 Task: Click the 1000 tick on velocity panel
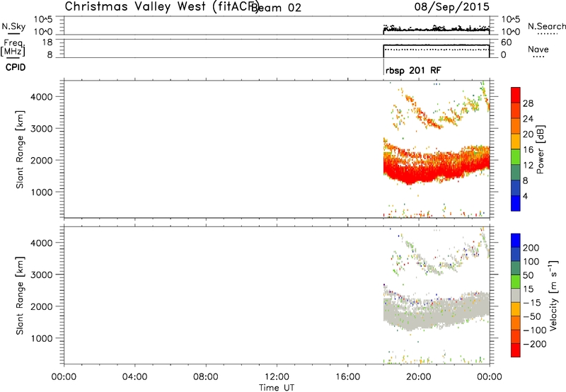click(x=42, y=338)
